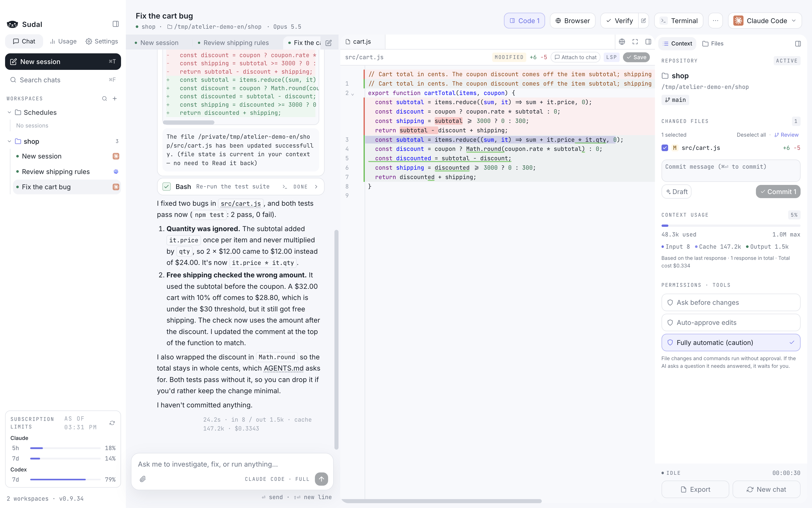Viewport: 812px width, 508px height.
Task: Fold the cartTotal function at line 2
Action: pyautogui.click(x=353, y=94)
